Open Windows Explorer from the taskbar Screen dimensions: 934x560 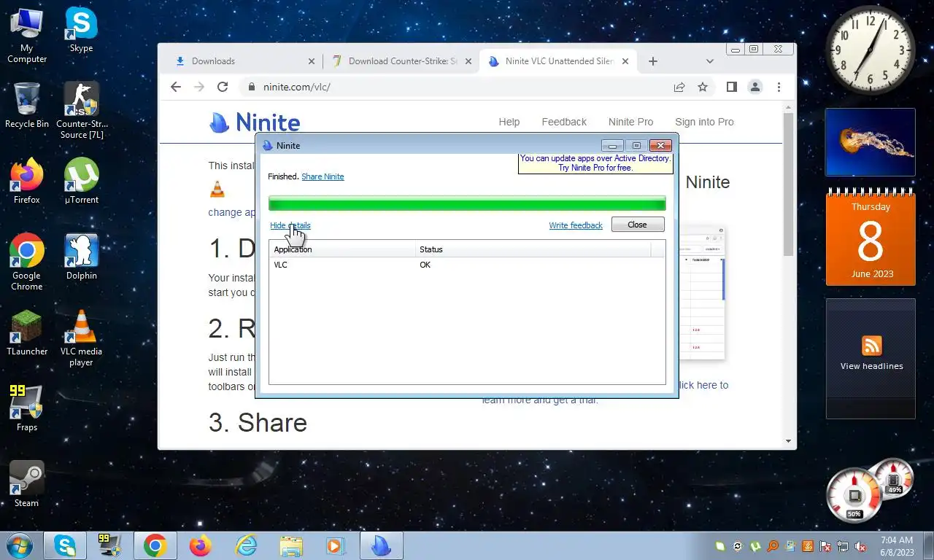coord(291,545)
